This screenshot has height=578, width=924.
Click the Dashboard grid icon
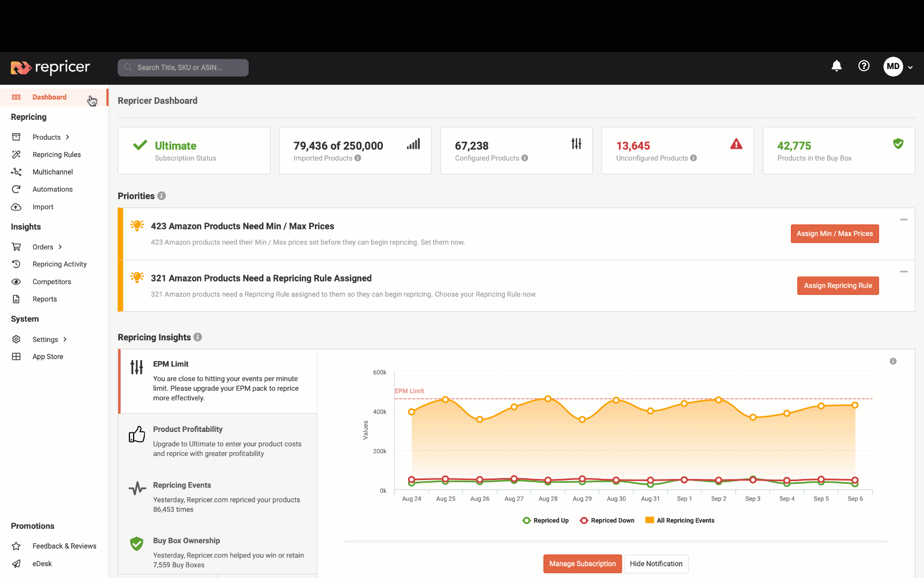tap(16, 97)
